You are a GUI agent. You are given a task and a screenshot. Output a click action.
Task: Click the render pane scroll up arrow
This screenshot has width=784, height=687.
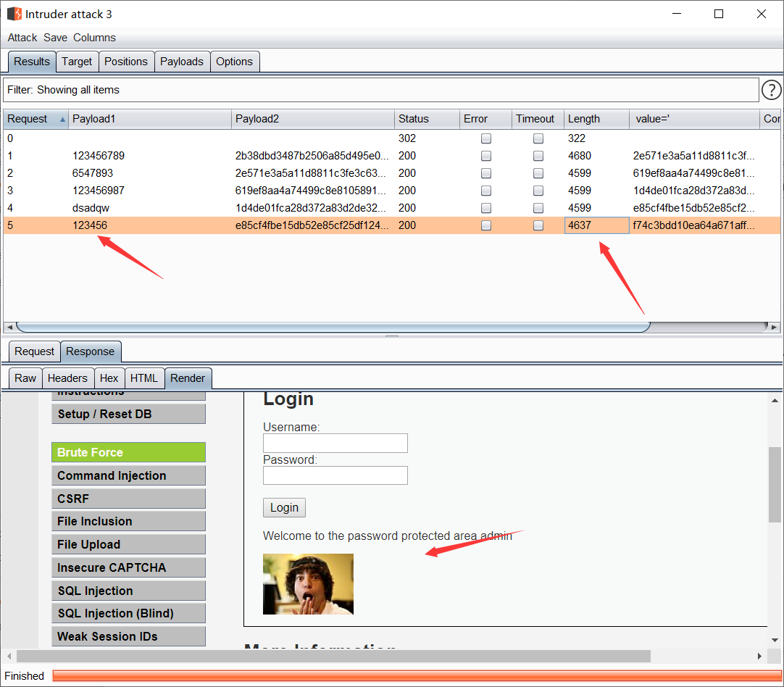click(775, 400)
